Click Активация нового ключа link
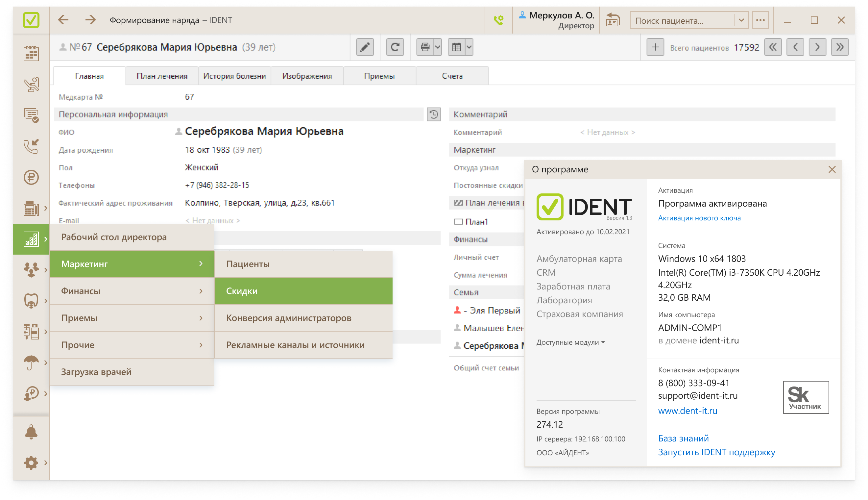Image resolution: width=868 pixels, height=500 pixels. tap(699, 218)
